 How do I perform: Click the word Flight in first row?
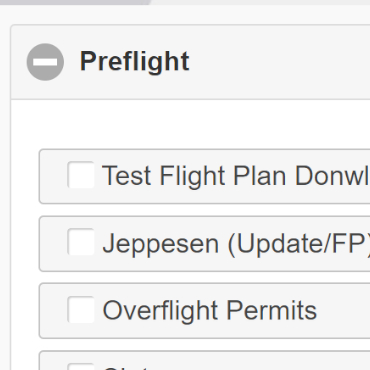click(x=193, y=176)
